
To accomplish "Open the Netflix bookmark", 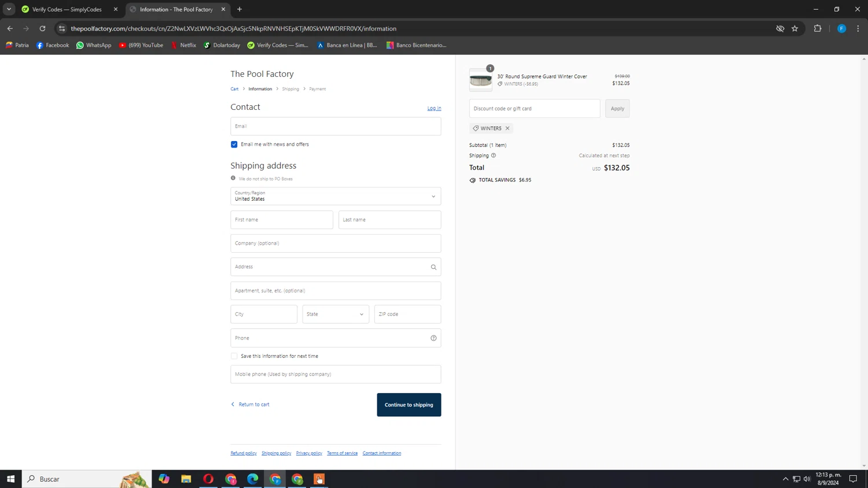I will point(183,45).
